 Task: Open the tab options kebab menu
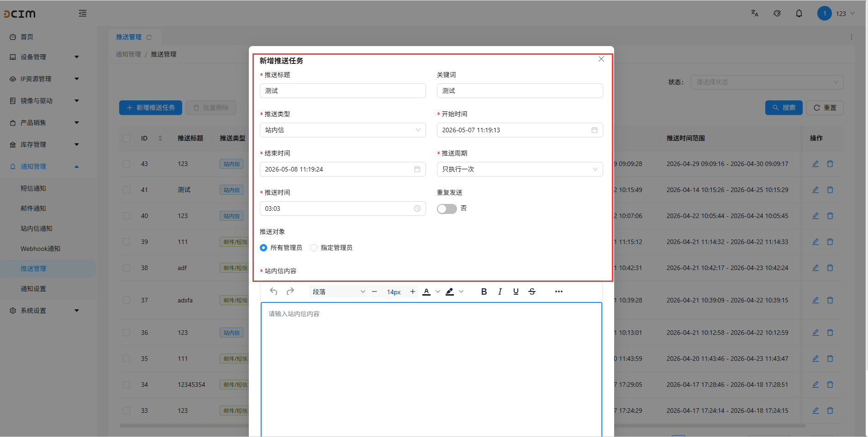pos(852,37)
